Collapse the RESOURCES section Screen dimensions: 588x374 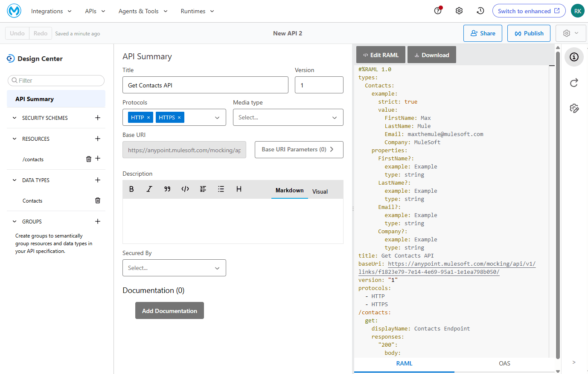pos(15,139)
